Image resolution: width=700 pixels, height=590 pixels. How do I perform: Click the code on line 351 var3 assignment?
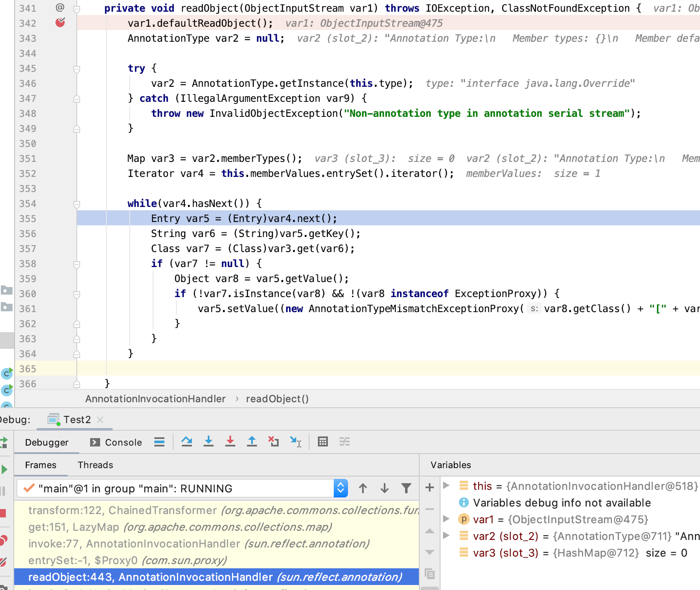(x=215, y=159)
